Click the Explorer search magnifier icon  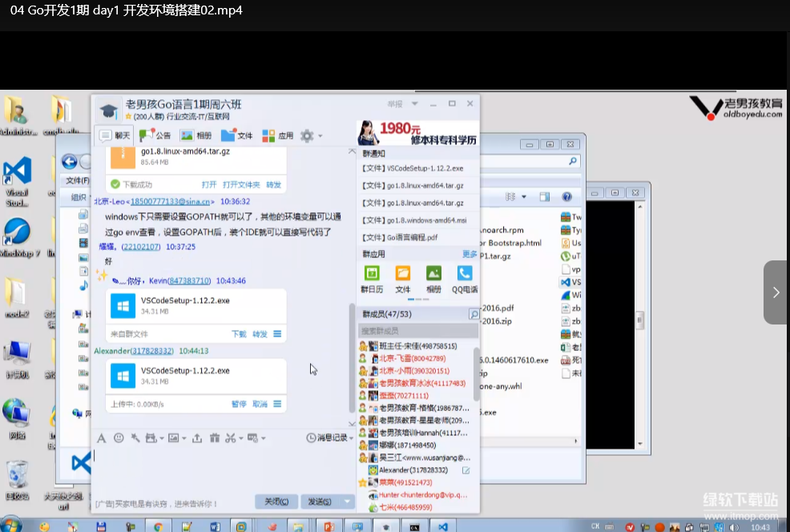[x=573, y=161]
